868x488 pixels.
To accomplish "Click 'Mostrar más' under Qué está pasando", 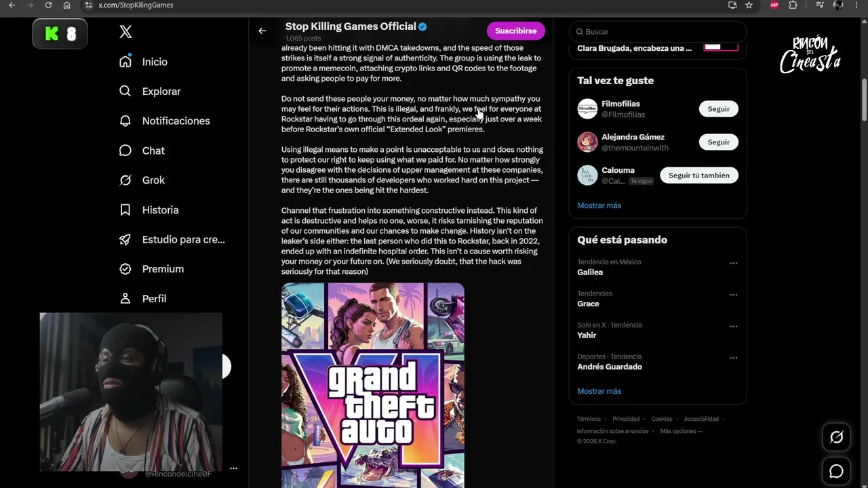I will tap(599, 391).
